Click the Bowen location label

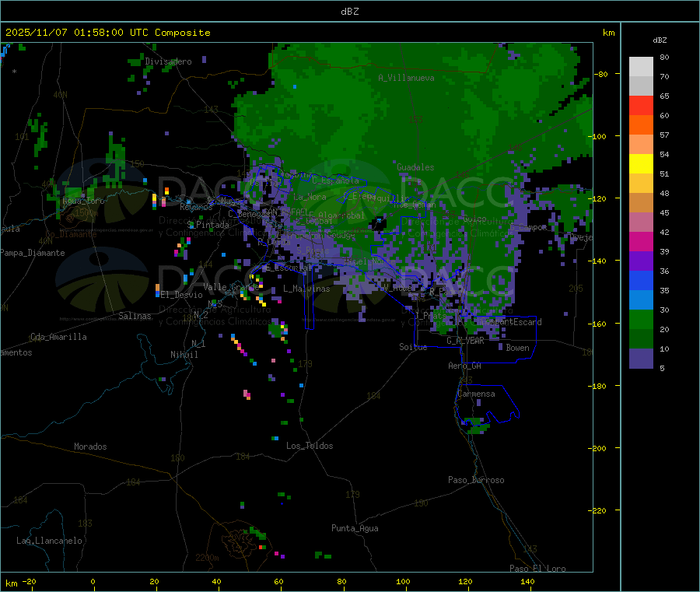tap(518, 348)
